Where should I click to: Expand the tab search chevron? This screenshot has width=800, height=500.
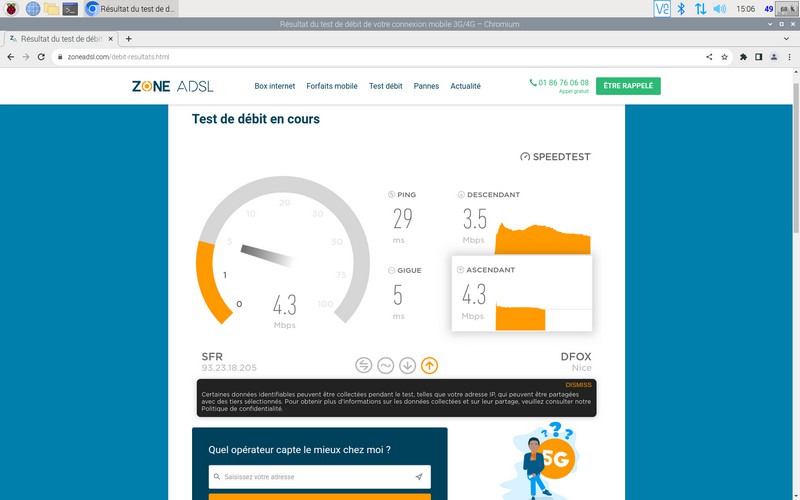point(786,39)
